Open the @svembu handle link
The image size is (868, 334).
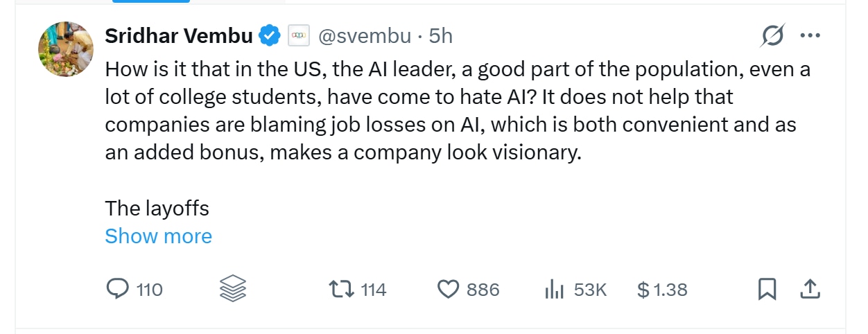365,36
